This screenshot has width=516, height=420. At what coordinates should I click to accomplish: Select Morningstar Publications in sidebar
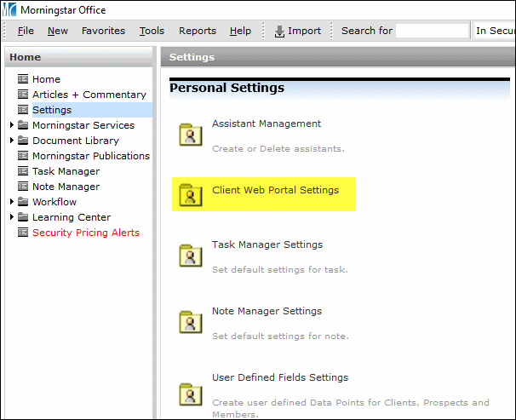point(90,156)
